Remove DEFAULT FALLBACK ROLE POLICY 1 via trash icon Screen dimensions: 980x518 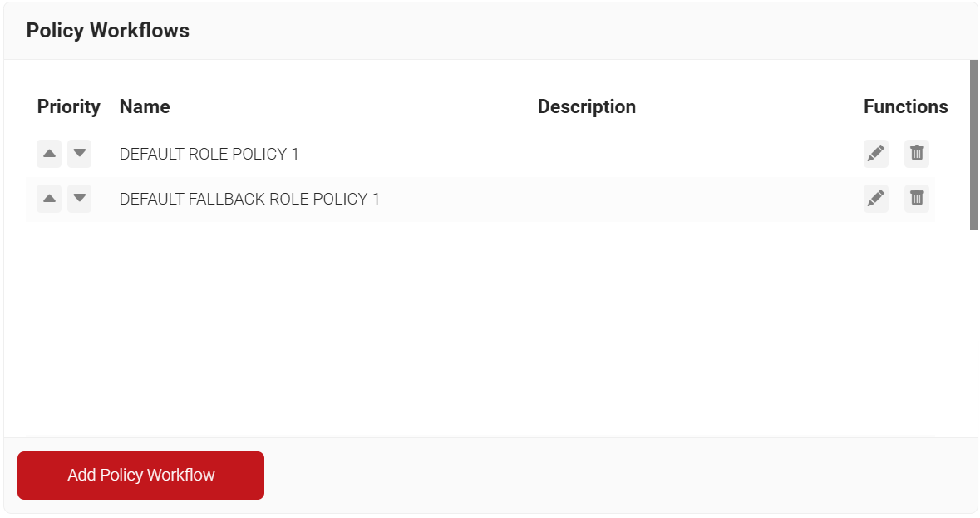coord(916,199)
